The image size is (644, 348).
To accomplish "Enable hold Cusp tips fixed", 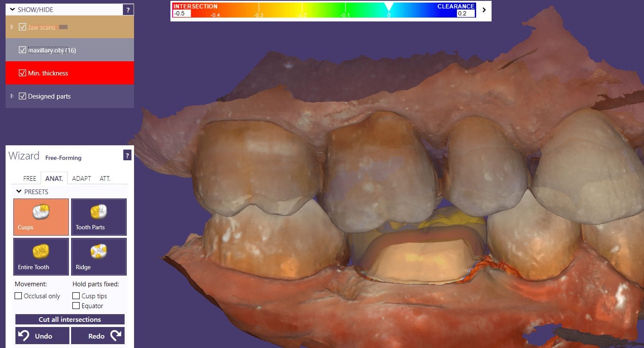I will pos(76,296).
